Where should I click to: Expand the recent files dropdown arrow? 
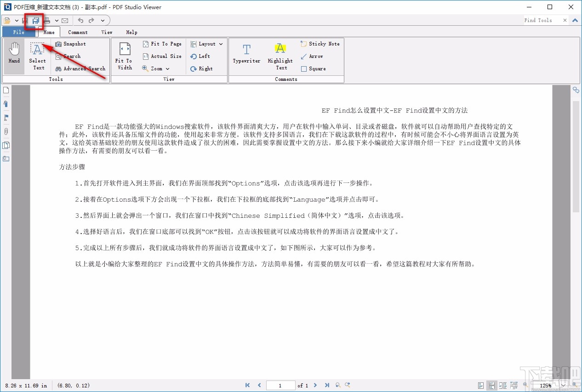pyautogui.click(x=17, y=21)
